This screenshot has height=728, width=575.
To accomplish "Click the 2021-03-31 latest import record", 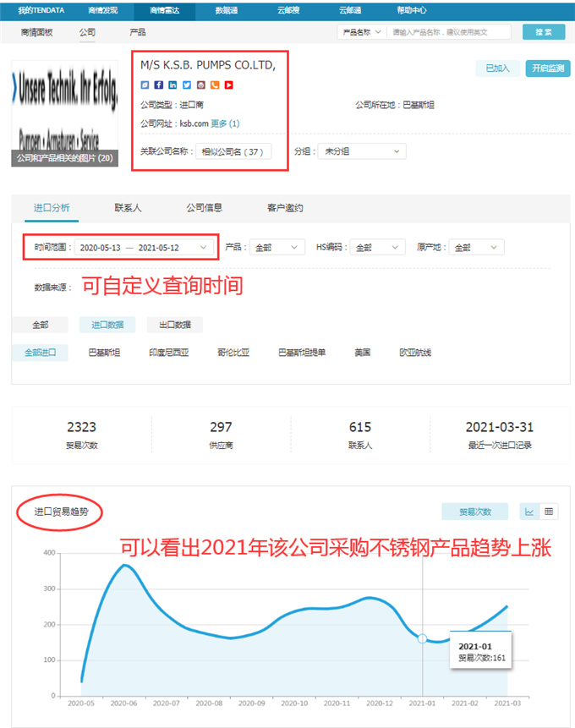I will [x=500, y=435].
